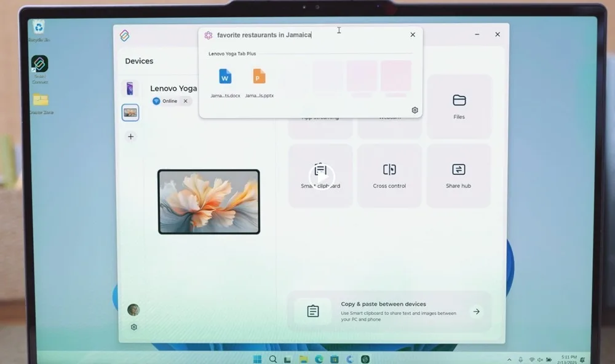
Task: Open Smart Connect settings gear at bottom-left
Action: pos(133,327)
